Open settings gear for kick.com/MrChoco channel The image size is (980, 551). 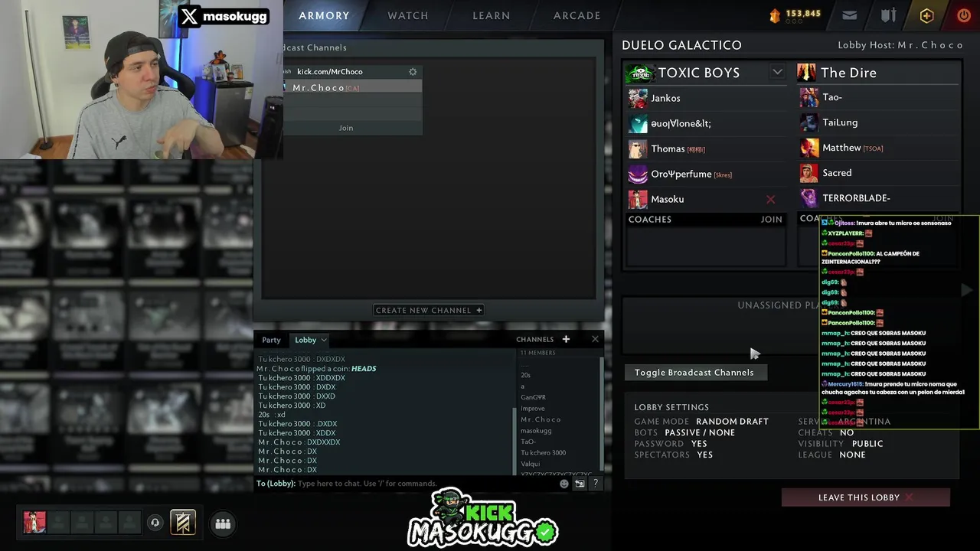413,71
